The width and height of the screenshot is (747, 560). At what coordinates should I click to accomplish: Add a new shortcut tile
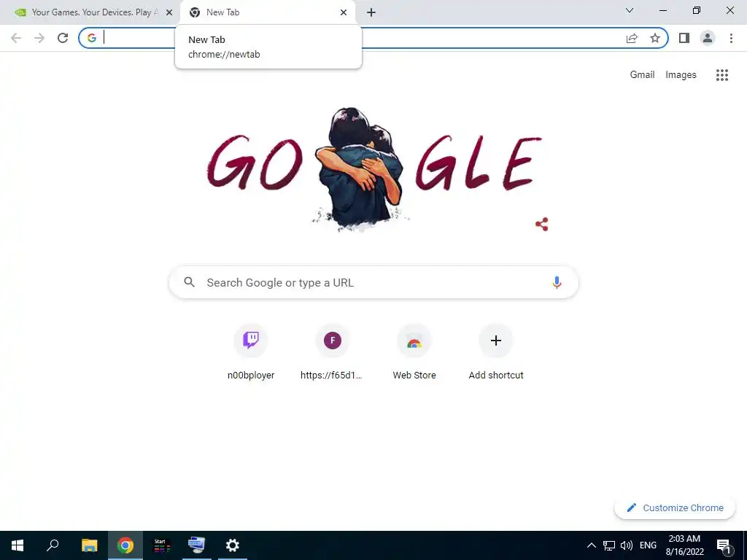pos(496,352)
